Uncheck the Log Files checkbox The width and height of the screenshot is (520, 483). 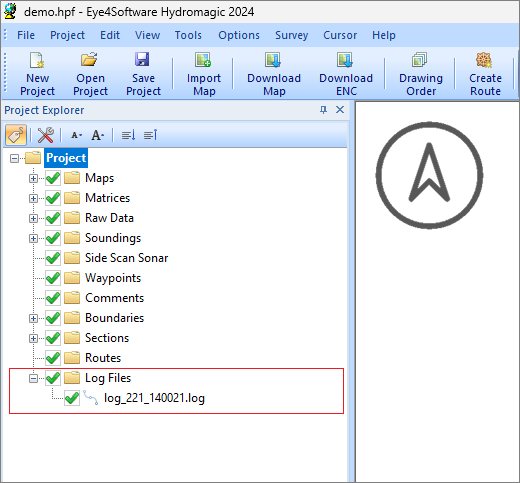coord(53,378)
